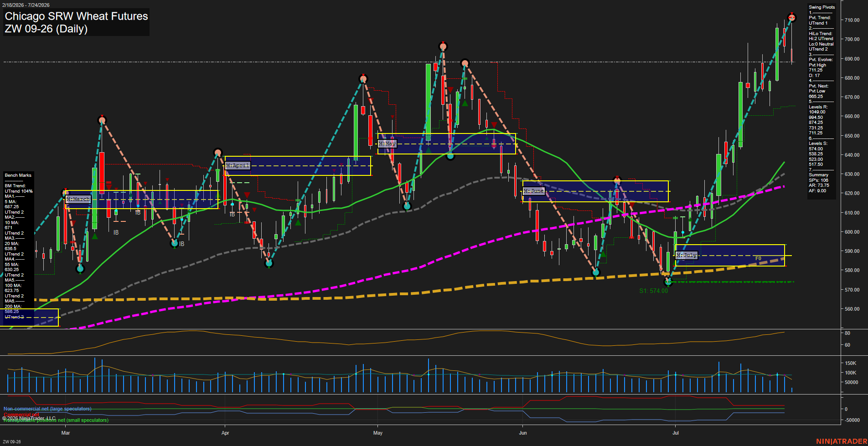
Task: Click the 1049.00 resistance level value
Action: click(817, 112)
